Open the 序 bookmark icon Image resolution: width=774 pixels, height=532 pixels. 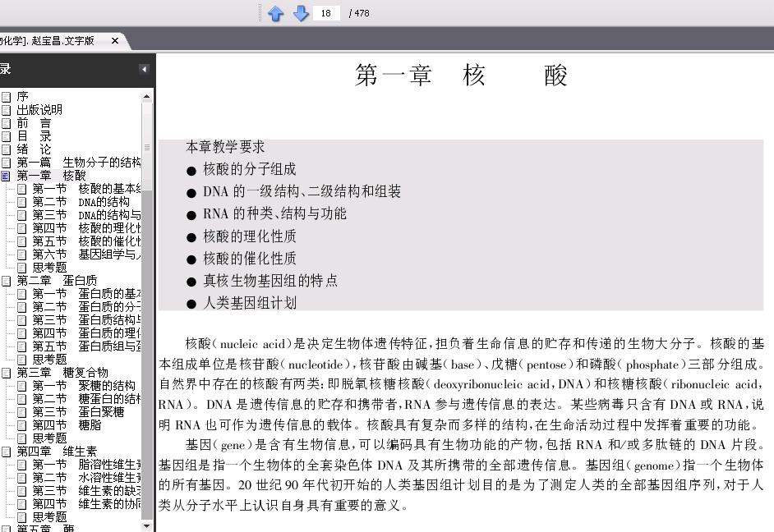[x=6, y=97]
